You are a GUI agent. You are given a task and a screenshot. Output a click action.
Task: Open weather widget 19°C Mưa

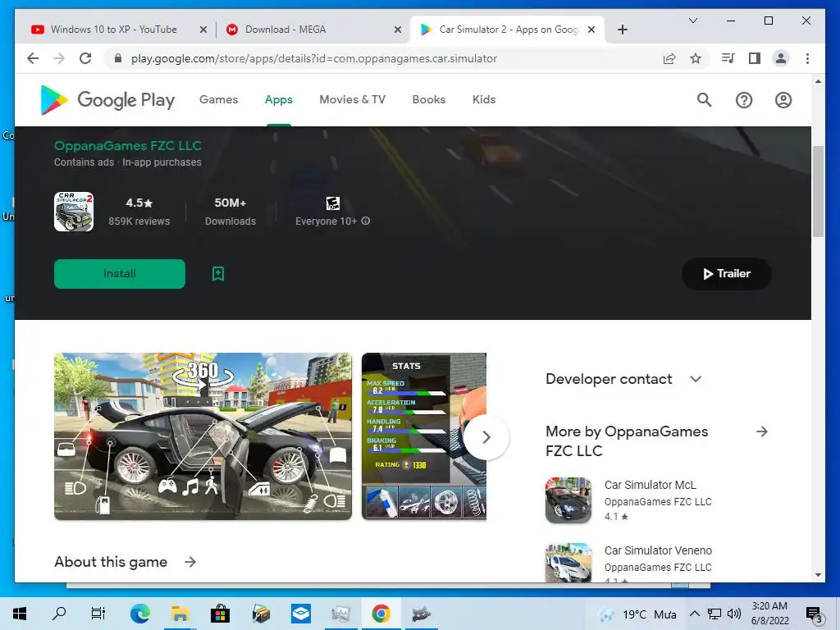pyautogui.click(x=637, y=614)
